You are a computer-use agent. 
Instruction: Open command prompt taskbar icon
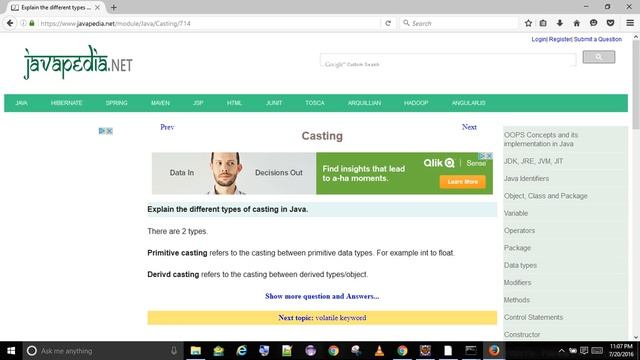point(471,351)
